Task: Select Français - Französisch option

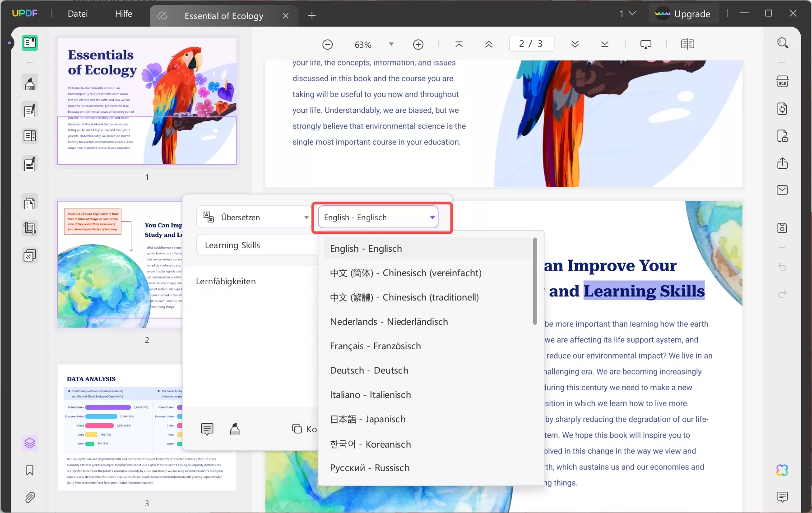Action: (x=428, y=346)
